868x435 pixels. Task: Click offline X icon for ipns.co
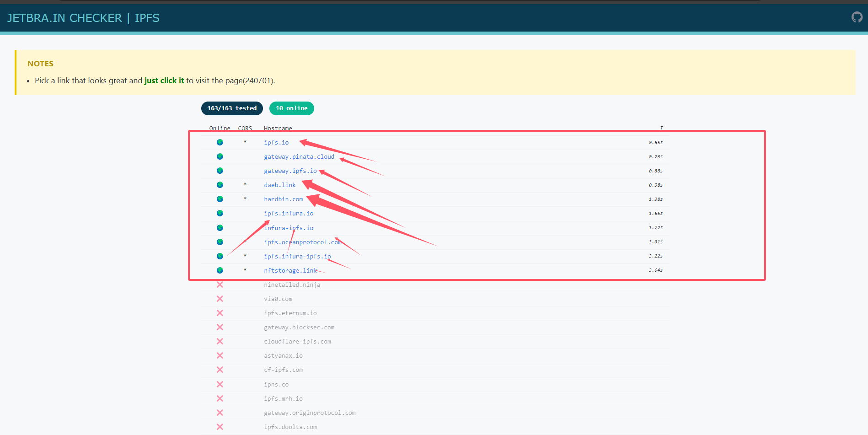click(220, 384)
